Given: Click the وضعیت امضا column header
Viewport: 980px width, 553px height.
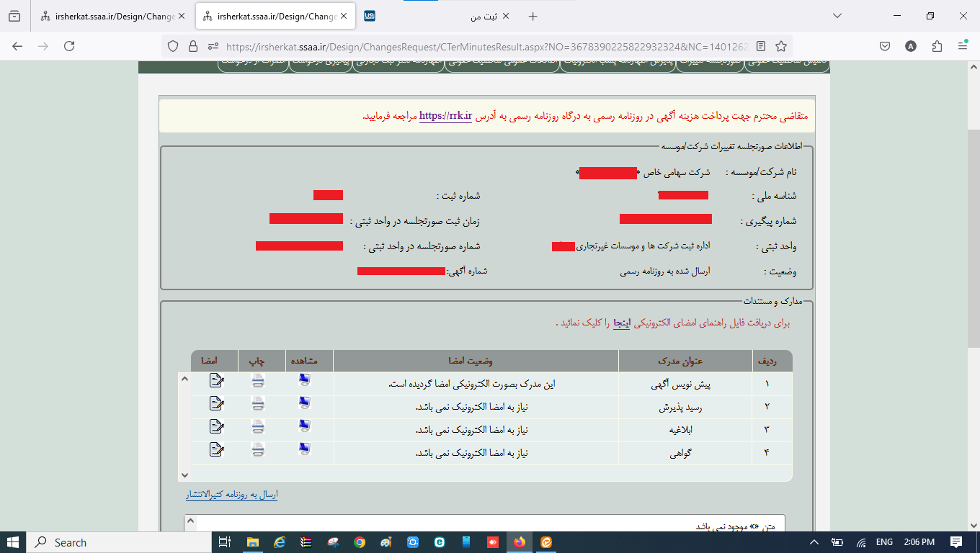Looking at the screenshot, I should click(x=476, y=361).
